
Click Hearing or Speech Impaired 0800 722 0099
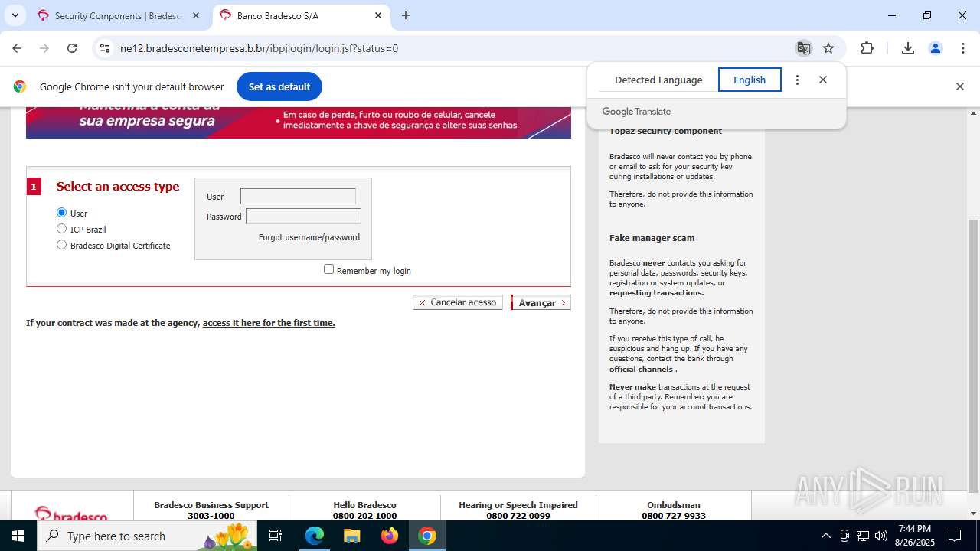518,510
